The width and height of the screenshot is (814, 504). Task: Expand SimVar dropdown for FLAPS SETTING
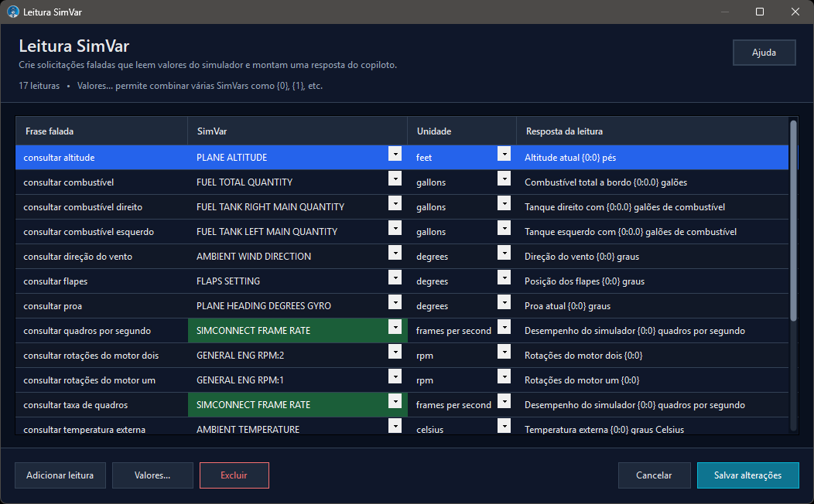(x=395, y=278)
